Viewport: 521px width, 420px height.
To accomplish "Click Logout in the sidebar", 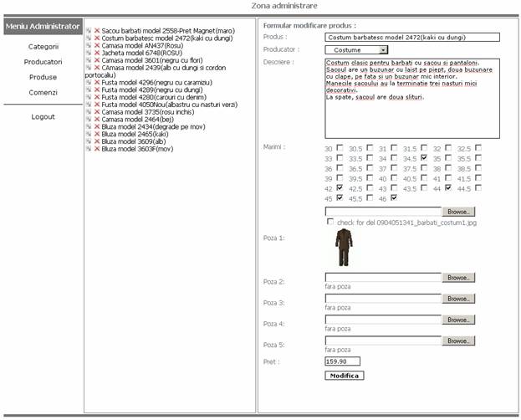I will (43, 116).
